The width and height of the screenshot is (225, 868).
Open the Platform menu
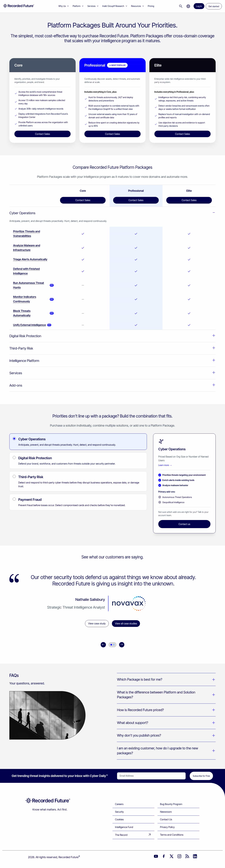tap(78, 6)
